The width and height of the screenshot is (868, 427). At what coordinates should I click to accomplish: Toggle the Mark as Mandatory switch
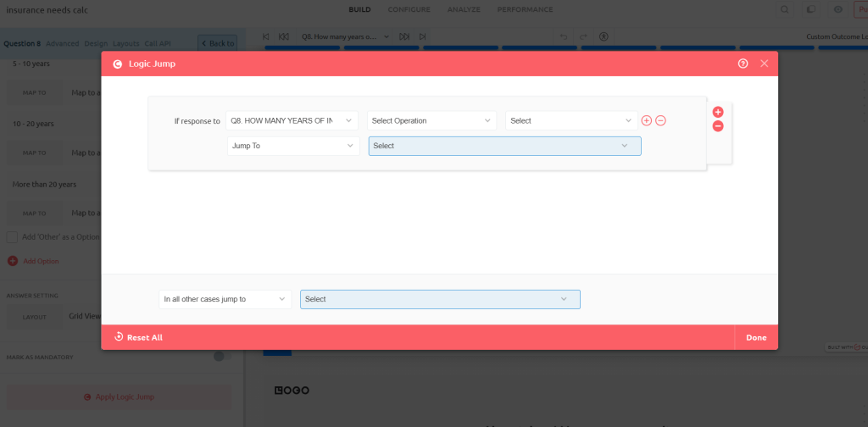[x=222, y=357]
